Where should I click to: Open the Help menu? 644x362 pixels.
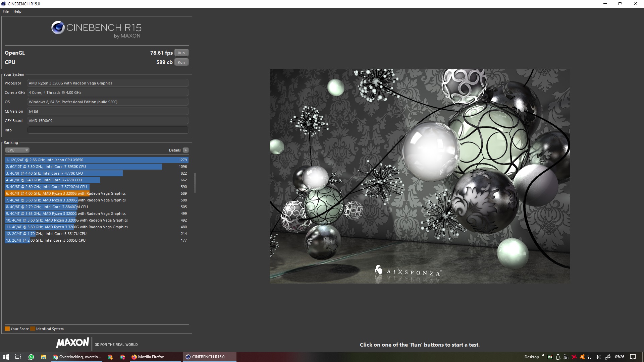click(17, 11)
